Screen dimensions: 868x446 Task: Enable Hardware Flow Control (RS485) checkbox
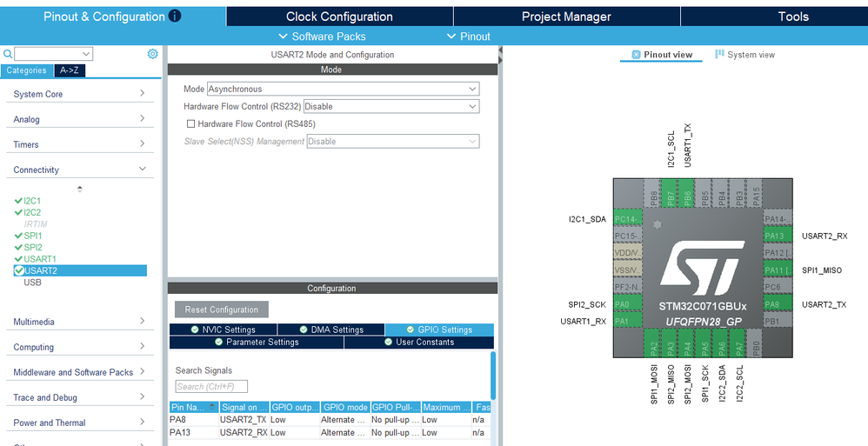[x=191, y=124]
